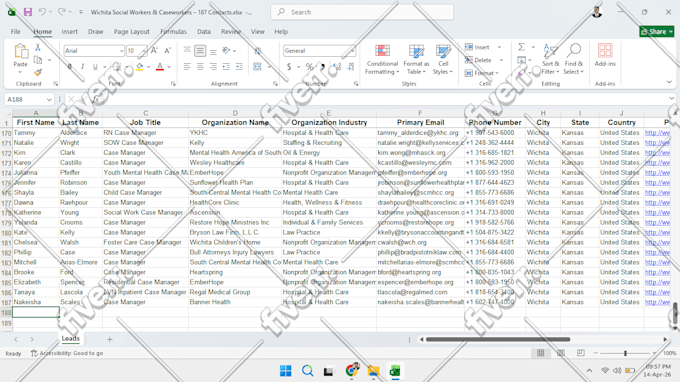The height and width of the screenshot is (382, 680).
Task: Select the Leads sheet tab
Action: [70, 338]
